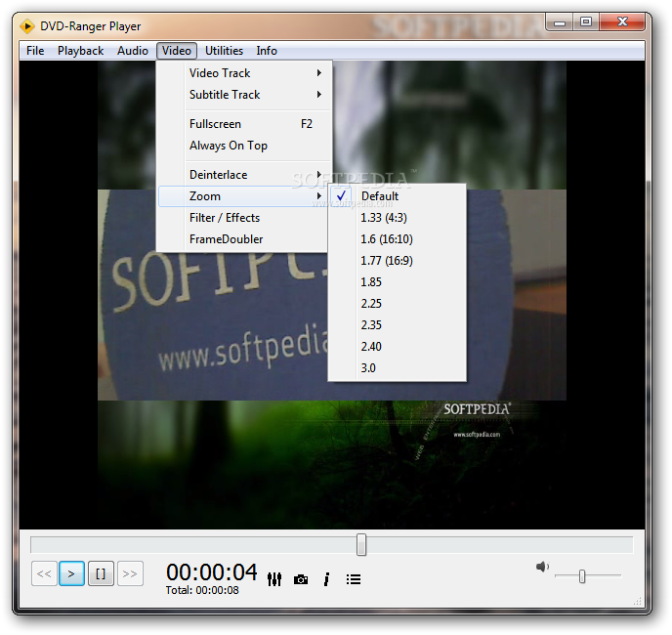Open media info via the 'i' icon

pos(326,579)
